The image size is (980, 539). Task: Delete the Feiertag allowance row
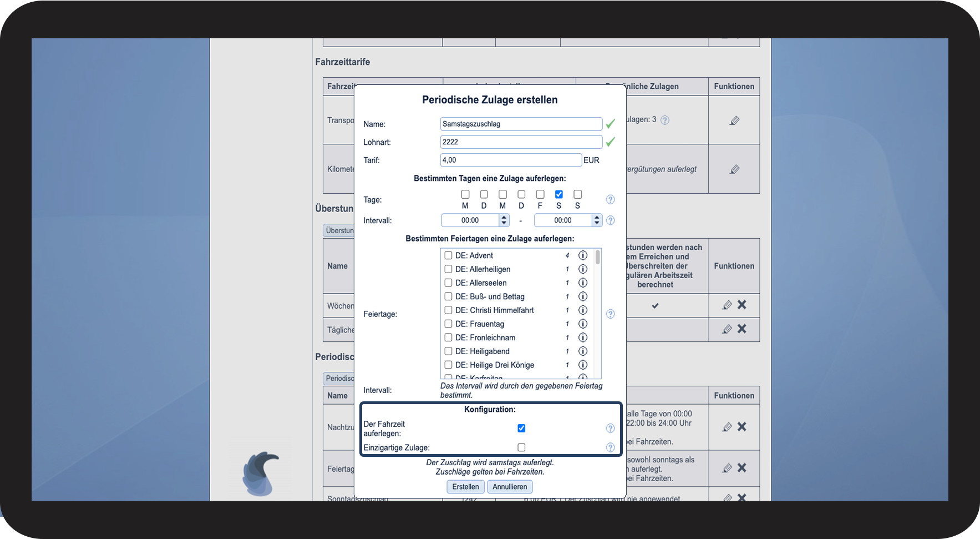[x=742, y=467]
